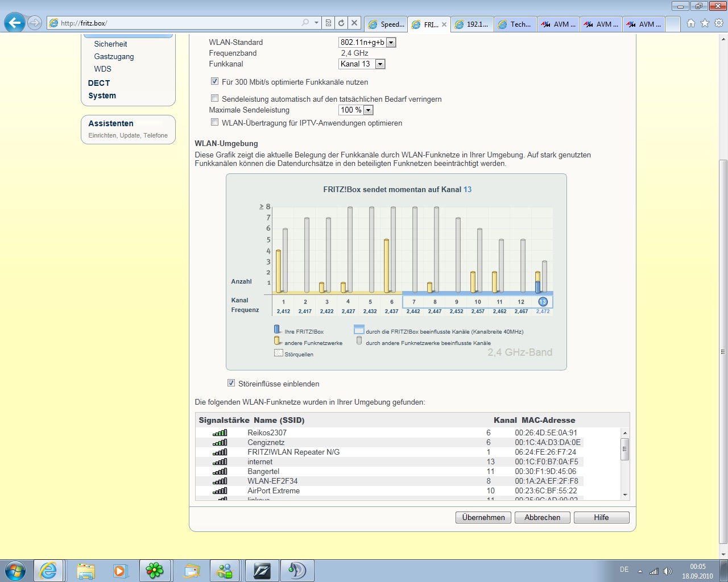Open the Gastzugang menu entry
Viewport: 728px width, 582px height.
[114, 56]
